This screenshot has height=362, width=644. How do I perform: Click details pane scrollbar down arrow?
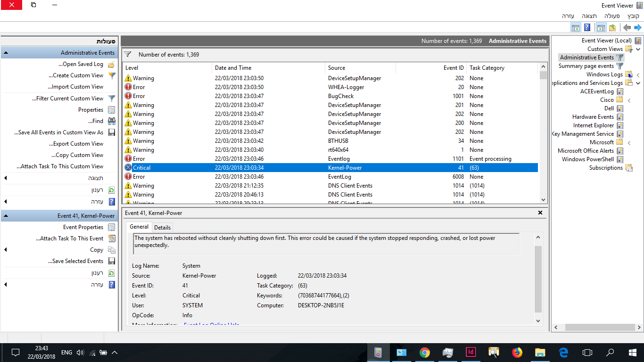(x=538, y=321)
